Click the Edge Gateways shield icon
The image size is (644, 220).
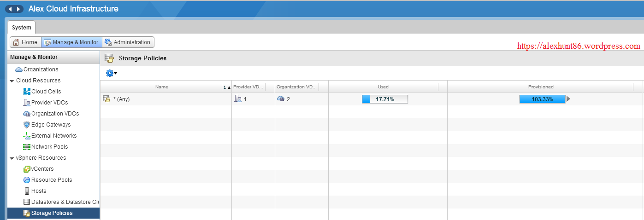pyautogui.click(x=27, y=125)
